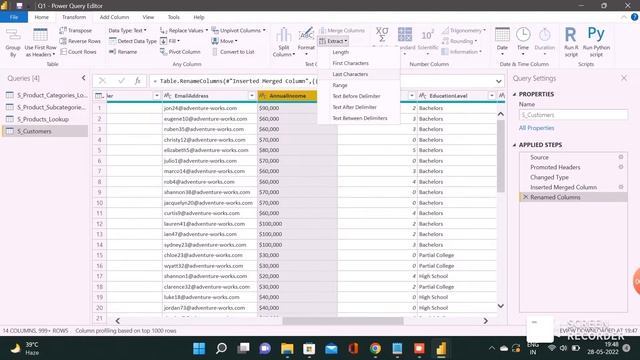Switch to the Home tab
The image size is (640, 360).
[41, 17]
